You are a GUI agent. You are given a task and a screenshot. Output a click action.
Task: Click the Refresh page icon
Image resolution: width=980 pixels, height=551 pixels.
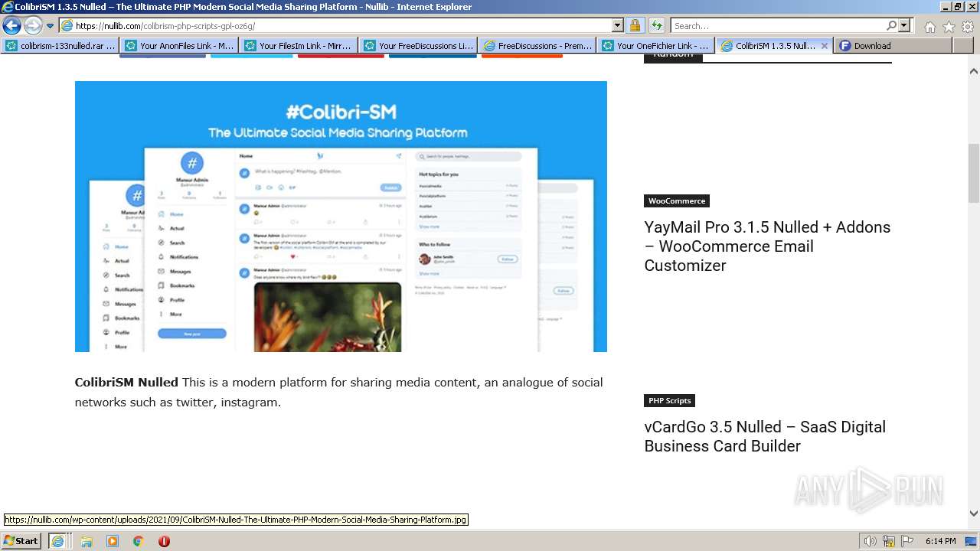click(x=657, y=26)
